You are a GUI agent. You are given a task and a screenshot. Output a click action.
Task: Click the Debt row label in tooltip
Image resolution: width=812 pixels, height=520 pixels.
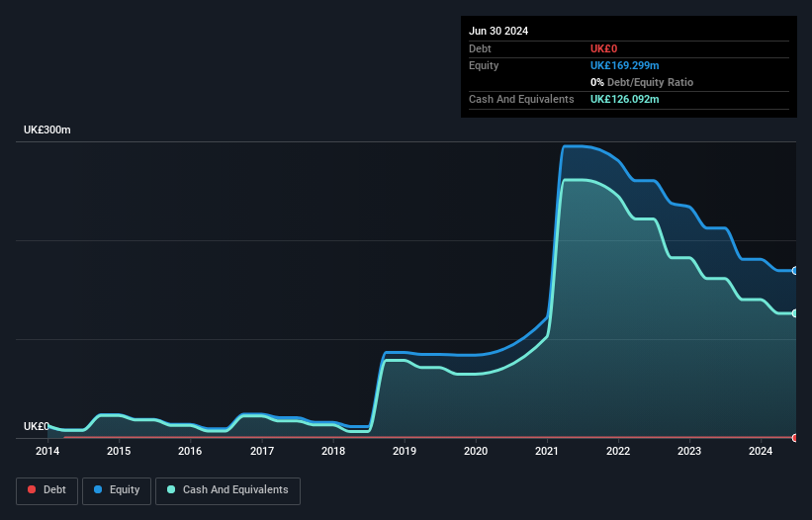coord(480,48)
